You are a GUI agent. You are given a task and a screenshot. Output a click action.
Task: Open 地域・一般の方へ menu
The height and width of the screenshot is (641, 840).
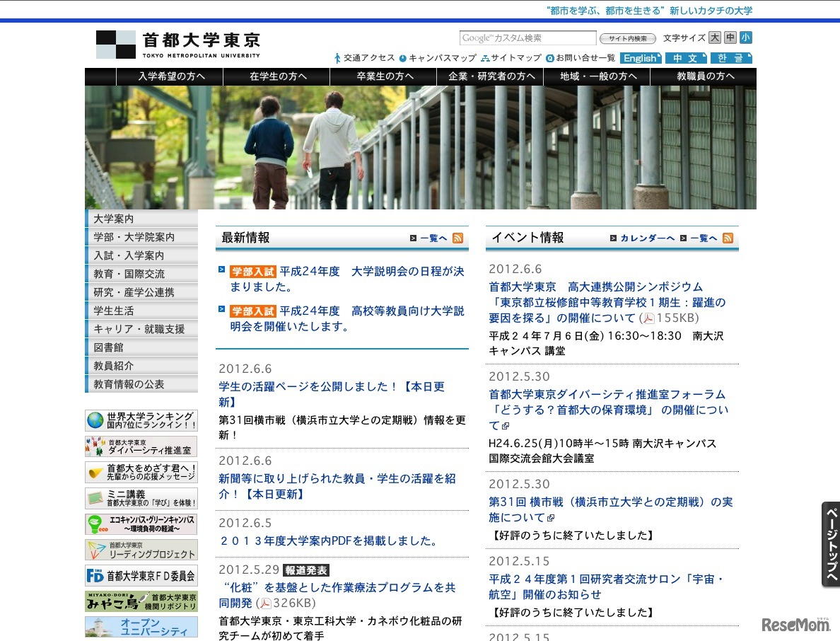(x=598, y=76)
